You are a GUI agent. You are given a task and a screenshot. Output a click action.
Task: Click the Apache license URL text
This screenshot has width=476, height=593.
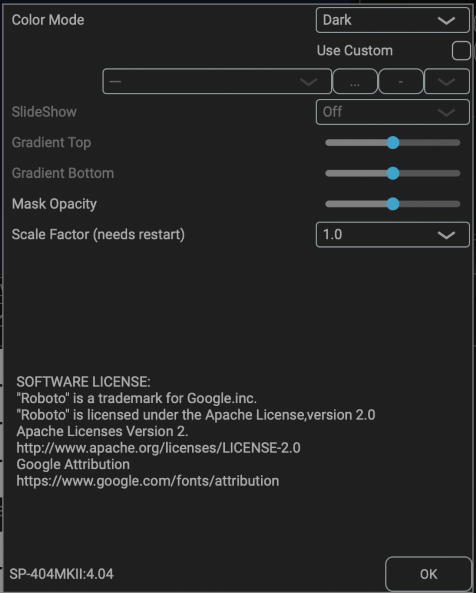pos(158,448)
